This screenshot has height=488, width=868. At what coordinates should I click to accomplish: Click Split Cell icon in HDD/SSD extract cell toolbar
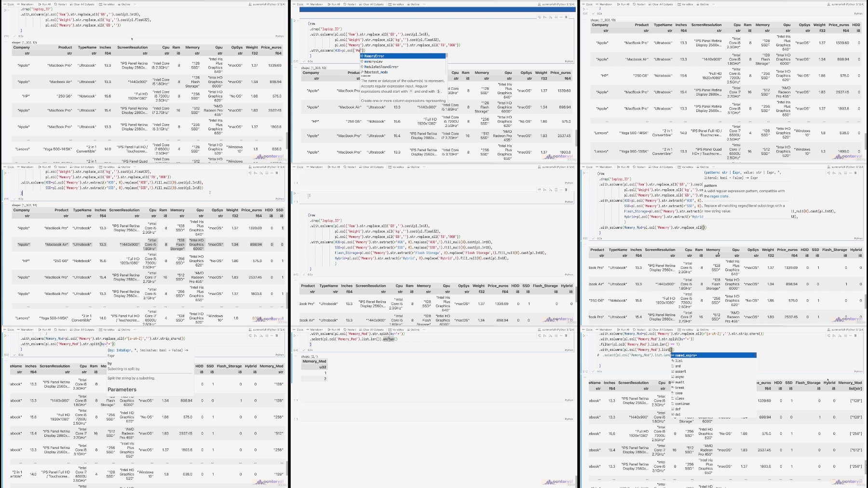pyautogui.click(x=266, y=173)
